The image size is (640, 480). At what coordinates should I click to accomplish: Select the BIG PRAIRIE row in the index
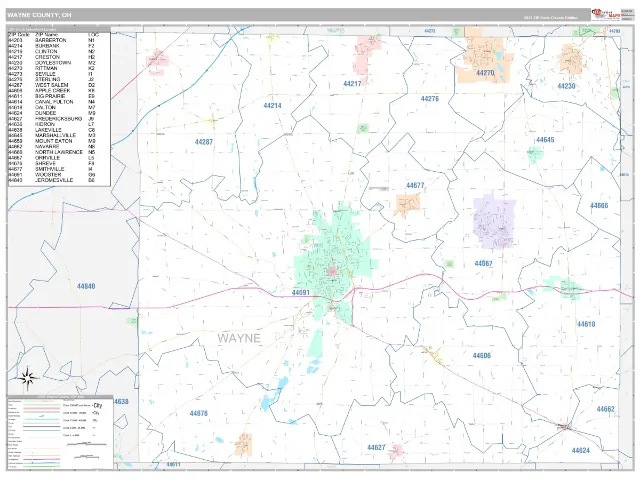[x=52, y=96]
